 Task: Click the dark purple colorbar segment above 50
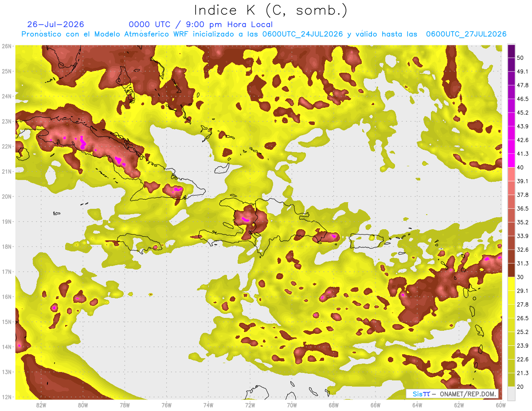point(511,51)
